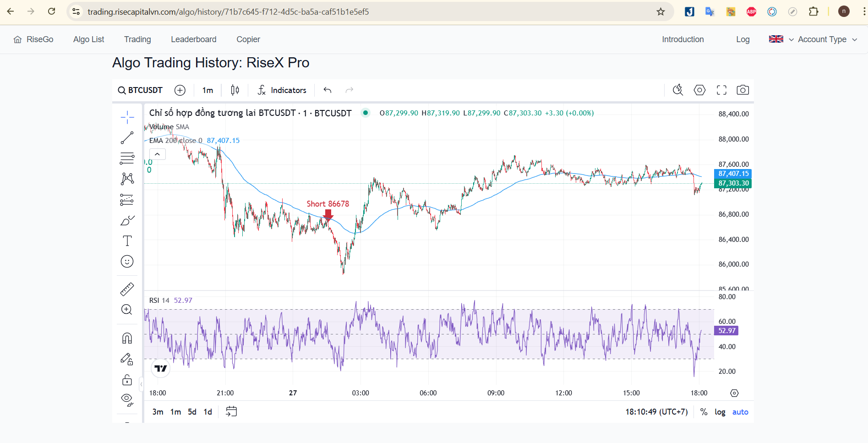Set date range to 5d
This screenshot has height=443, width=868.
click(x=192, y=412)
